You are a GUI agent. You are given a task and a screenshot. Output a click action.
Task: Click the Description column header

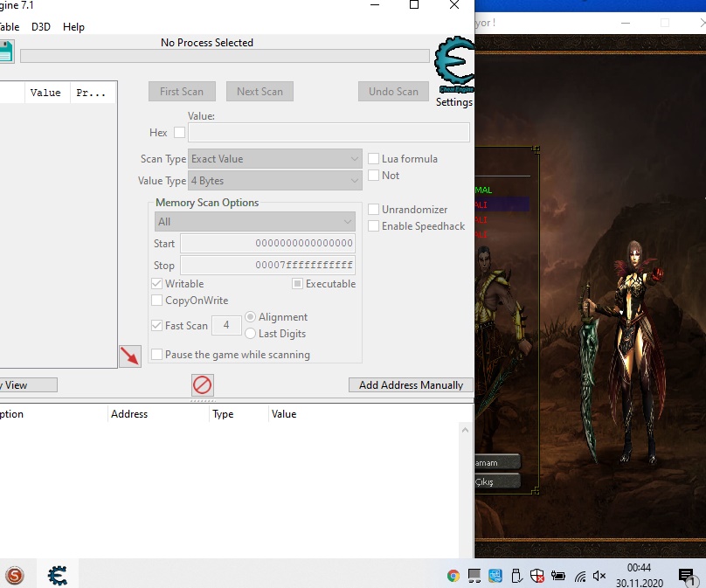coord(53,414)
